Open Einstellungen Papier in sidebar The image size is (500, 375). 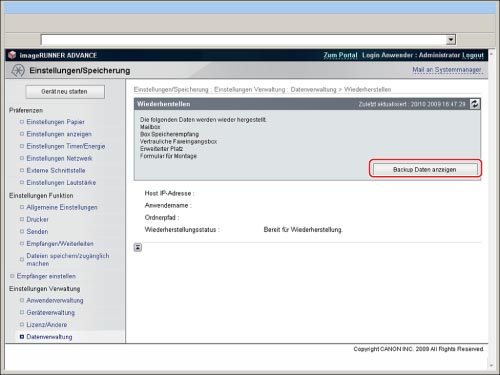point(55,122)
